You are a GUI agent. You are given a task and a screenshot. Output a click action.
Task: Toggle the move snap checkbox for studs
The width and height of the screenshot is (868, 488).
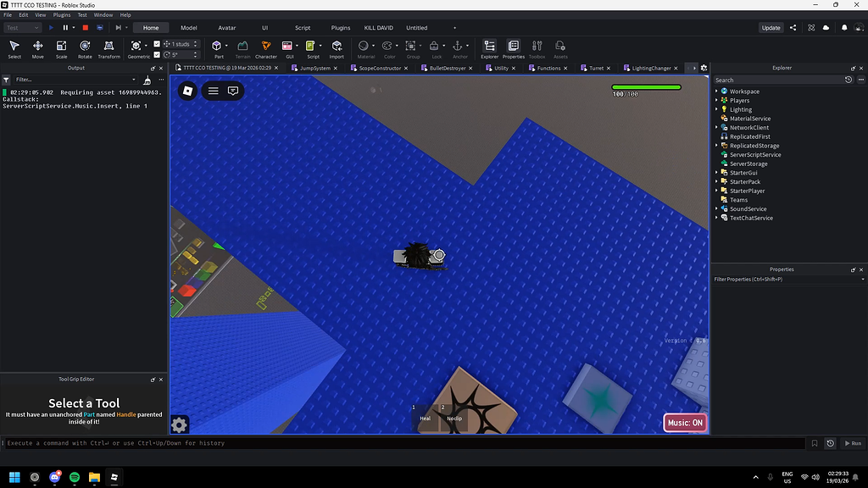[x=157, y=44]
